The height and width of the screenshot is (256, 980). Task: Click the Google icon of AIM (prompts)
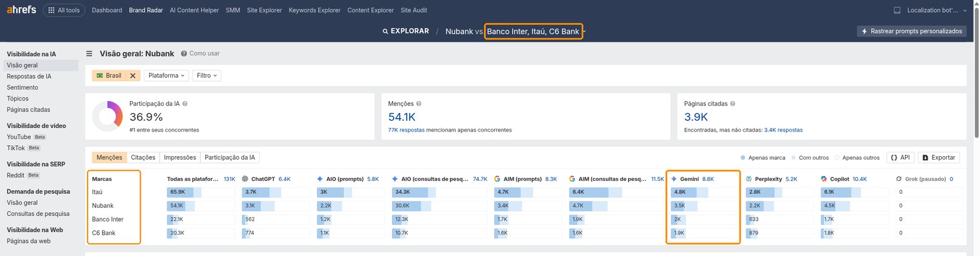click(x=497, y=179)
